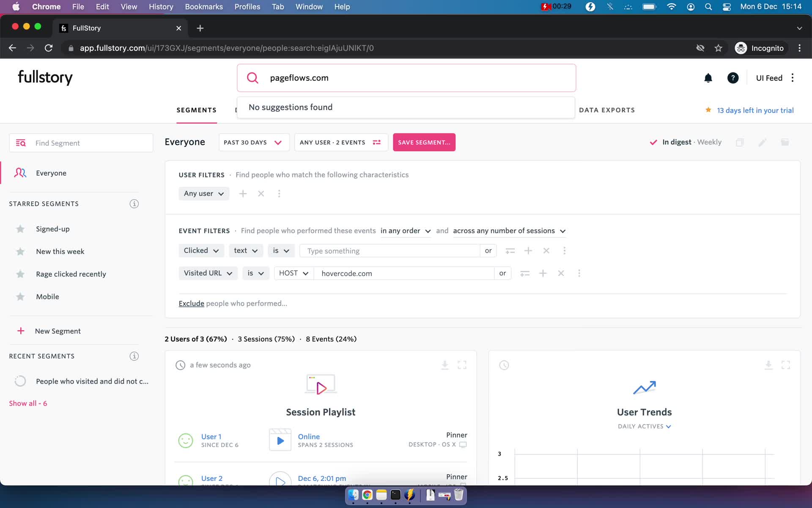Open 'across any number of sessions' dropdown
Screen dimensions: 812x508
click(x=509, y=231)
